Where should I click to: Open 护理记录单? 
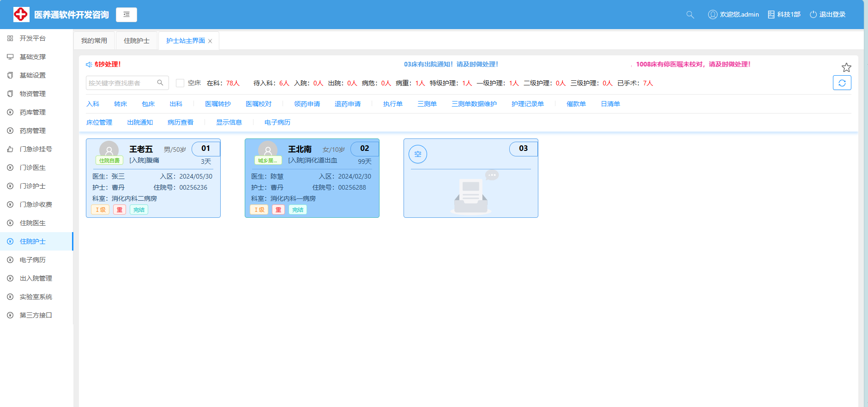coord(528,104)
